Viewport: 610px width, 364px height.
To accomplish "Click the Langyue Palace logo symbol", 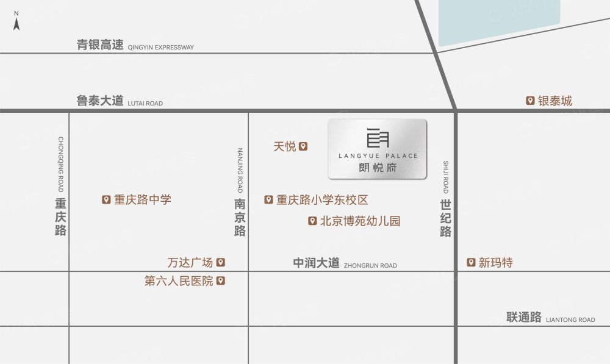I will [378, 138].
